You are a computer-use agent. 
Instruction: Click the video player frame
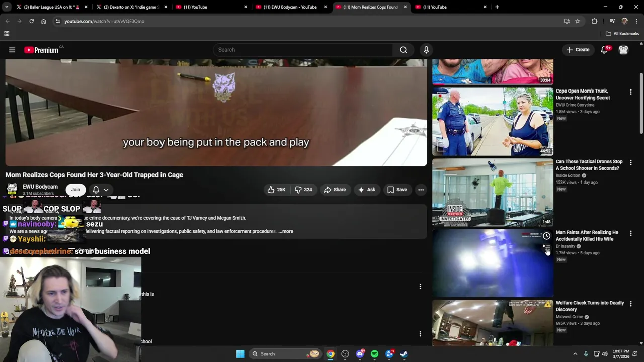pyautogui.click(x=216, y=113)
